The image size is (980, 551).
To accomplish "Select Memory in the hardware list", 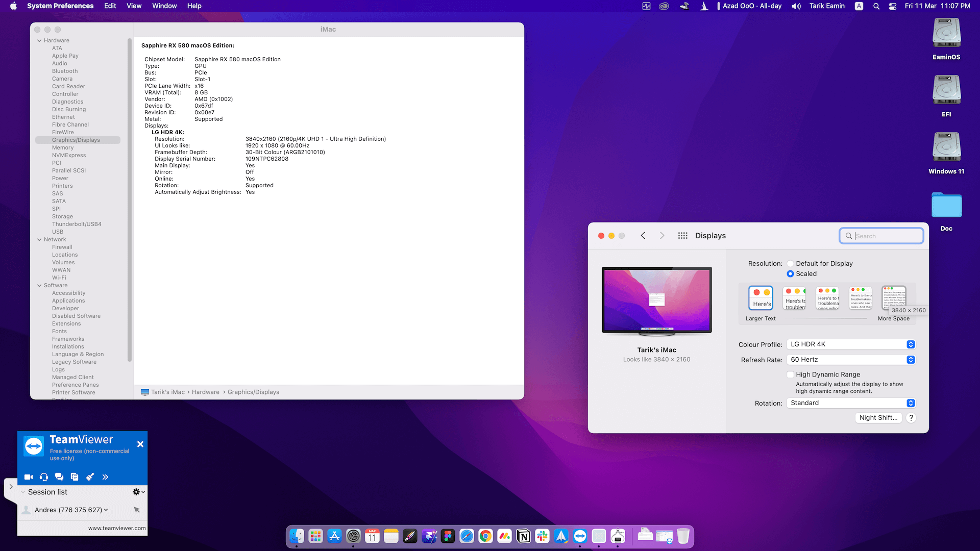I will point(63,147).
